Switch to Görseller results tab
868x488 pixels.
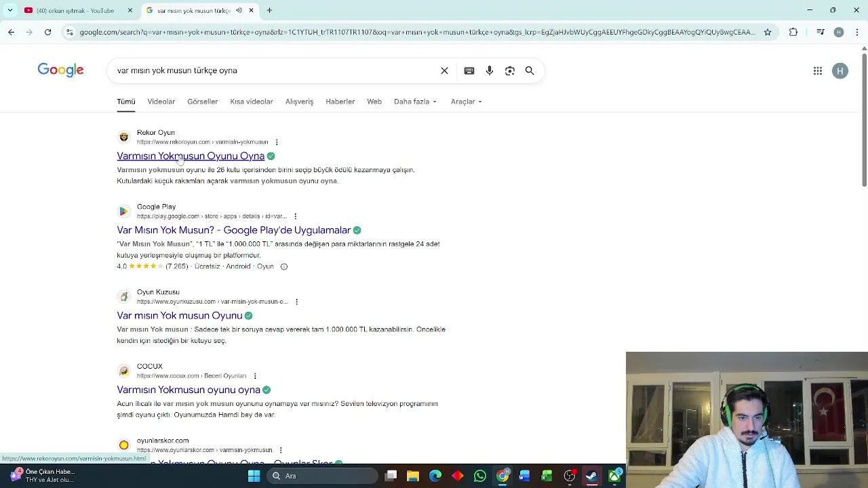[x=203, y=102]
